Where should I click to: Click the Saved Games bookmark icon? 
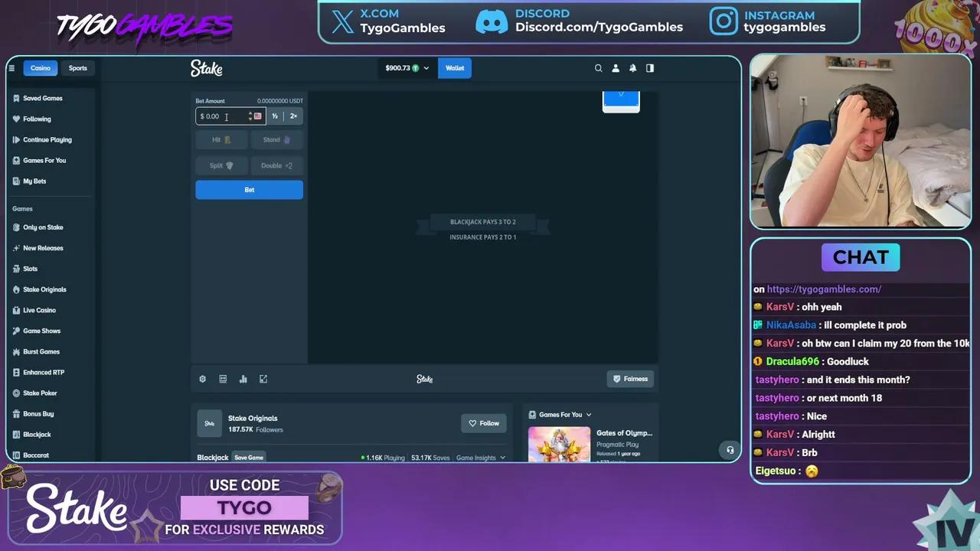point(16,98)
